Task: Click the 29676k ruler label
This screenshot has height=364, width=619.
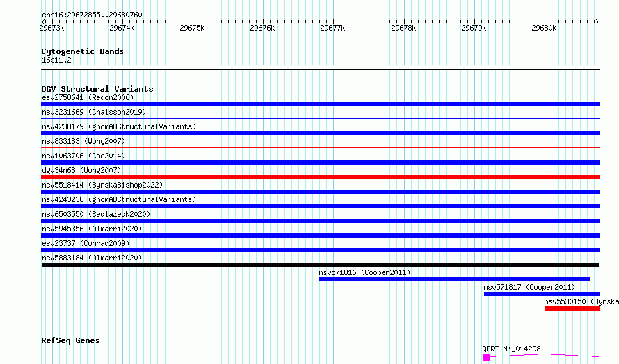Action: pos(262,28)
